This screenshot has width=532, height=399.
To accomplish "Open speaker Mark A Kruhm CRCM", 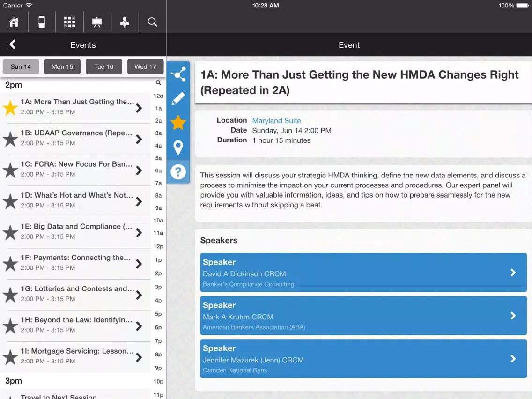I will [363, 316].
